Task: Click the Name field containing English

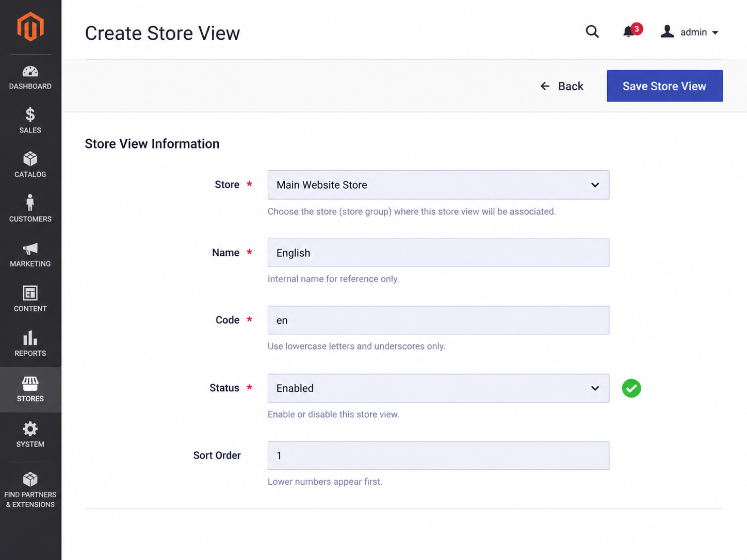Action: point(438,253)
